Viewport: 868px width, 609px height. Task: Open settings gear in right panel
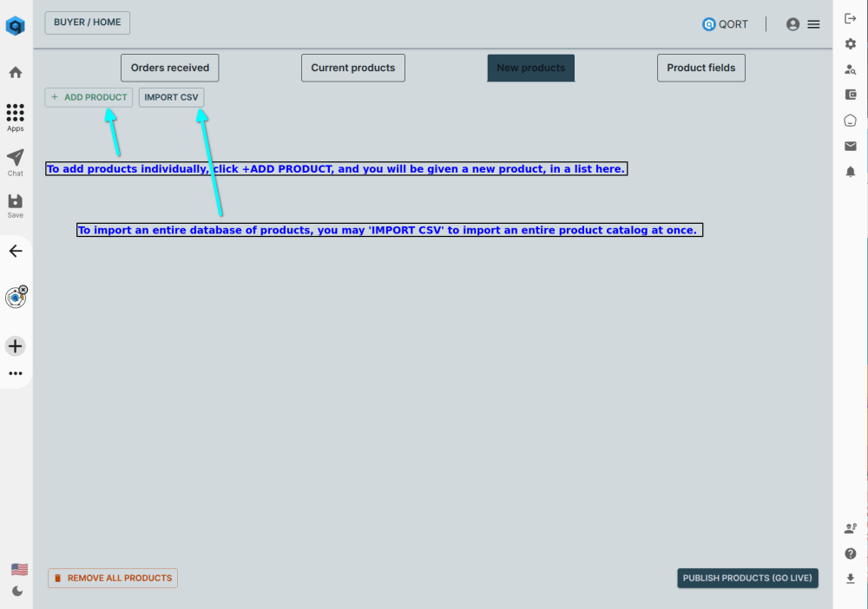[851, 43]
